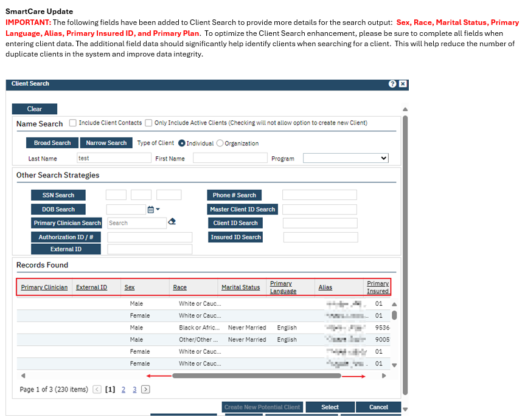Image resolution: width=525 pixels, height=420 pixels.
Task: Sort by Sex column header
Action: 129,287
